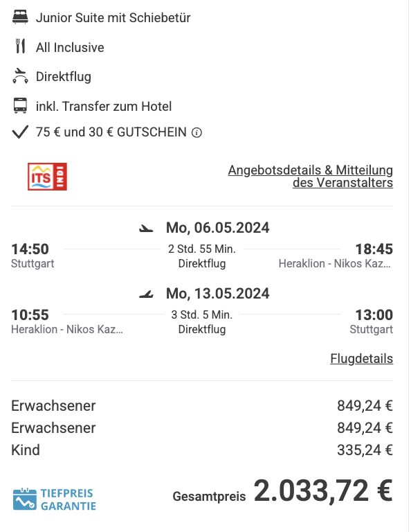
Task: Click the 75 € und 30 € GUTSCHEIN text
Action: click(x=111, y=132)
